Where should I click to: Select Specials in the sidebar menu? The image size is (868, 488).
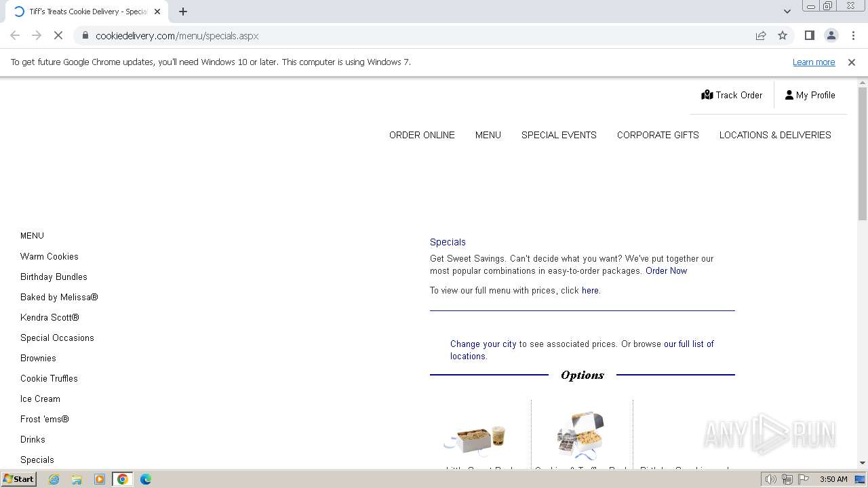[x=37, y=460]
